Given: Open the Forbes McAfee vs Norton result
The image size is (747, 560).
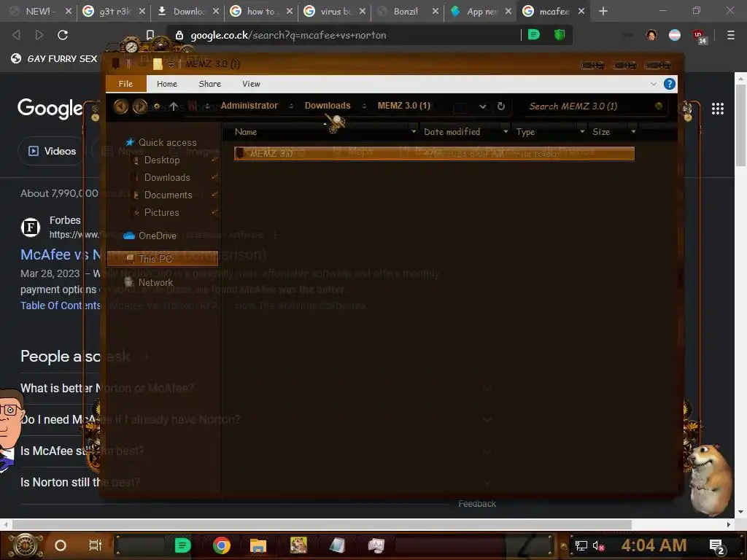Looking at the screenshot, I should click(60, 254).
